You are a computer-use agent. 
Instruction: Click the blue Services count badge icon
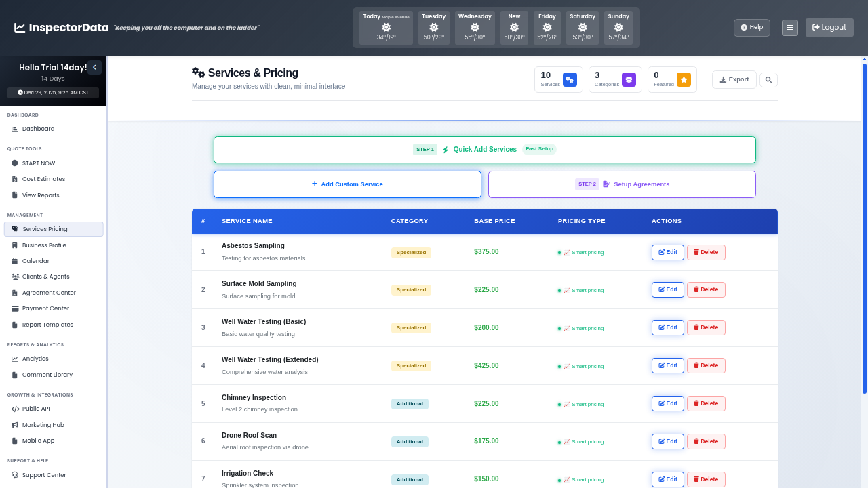[570, 79]
